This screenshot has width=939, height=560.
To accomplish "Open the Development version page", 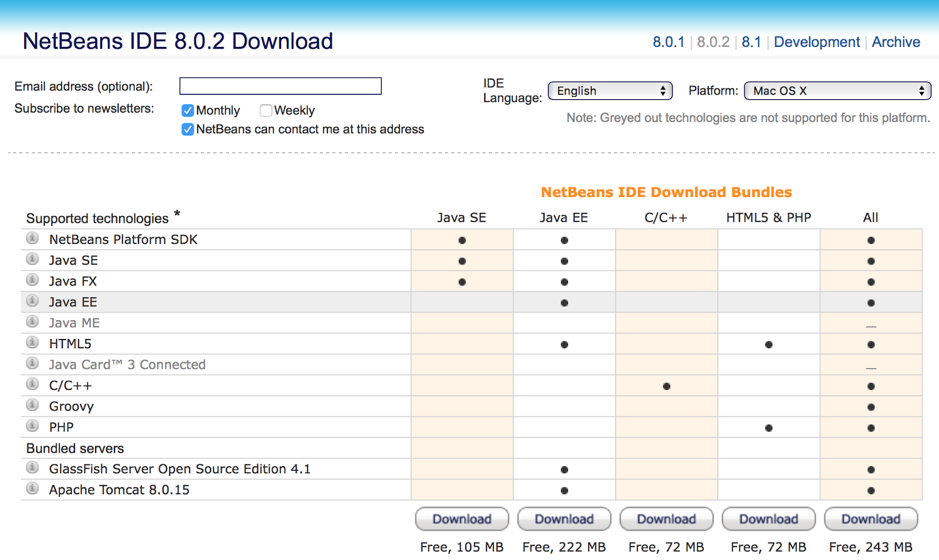I will coord(816,42).
